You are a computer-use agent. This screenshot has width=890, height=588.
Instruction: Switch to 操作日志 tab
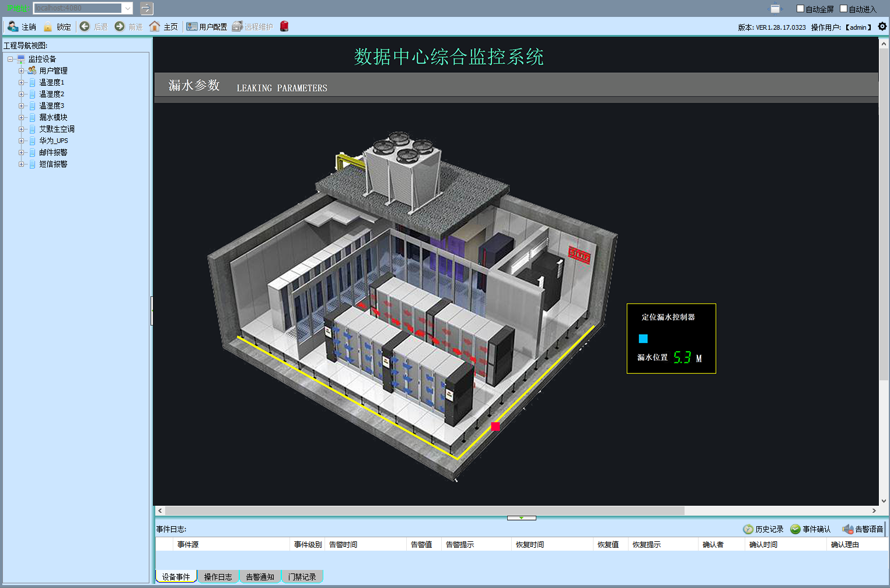218,577
